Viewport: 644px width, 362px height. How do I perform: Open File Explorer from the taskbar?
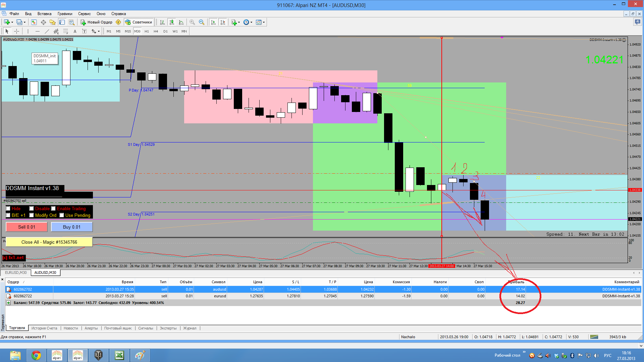pyautogui.click(x=15, y=355)
